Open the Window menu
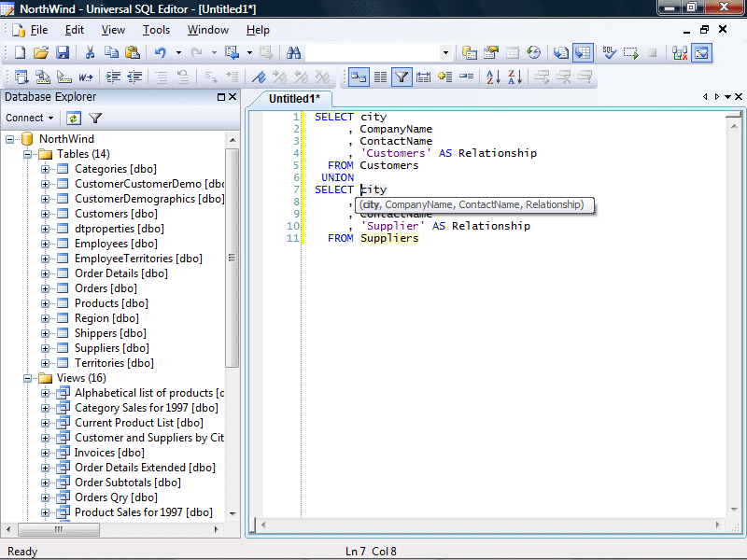747x560 pixels. [x=208, y=30]
